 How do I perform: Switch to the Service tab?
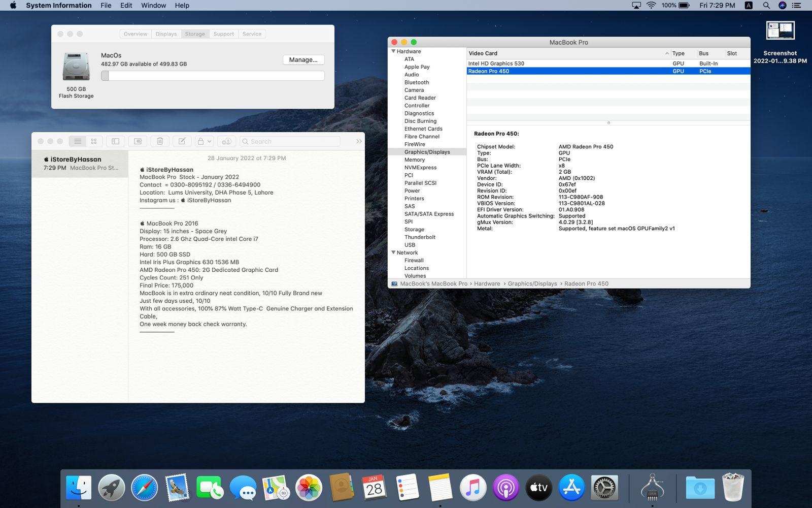[x=252, y=34]
